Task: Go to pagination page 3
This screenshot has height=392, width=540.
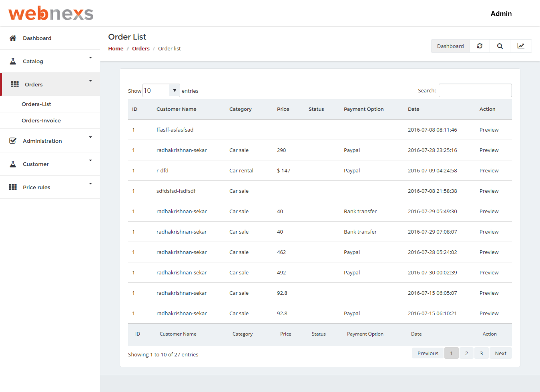Action: pyautogui.click(x=482, y=353)
